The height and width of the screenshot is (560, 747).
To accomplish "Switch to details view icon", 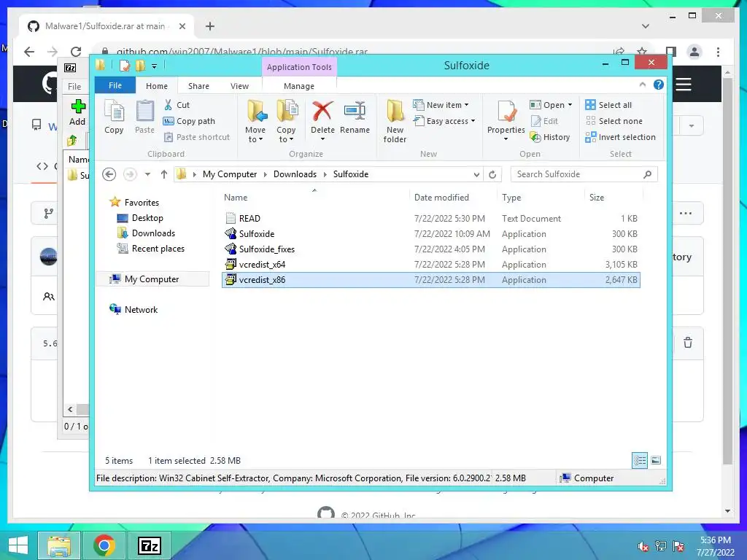I will click(639, 461).
